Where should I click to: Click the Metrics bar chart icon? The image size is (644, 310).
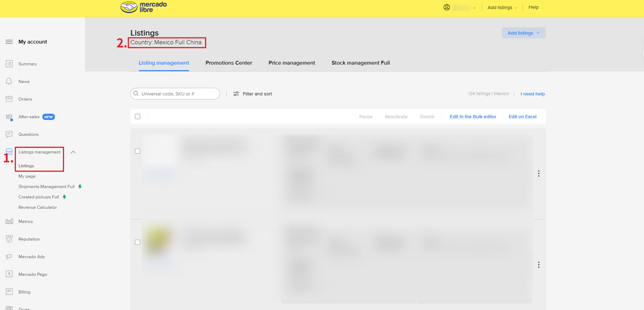tap(9, 222)
